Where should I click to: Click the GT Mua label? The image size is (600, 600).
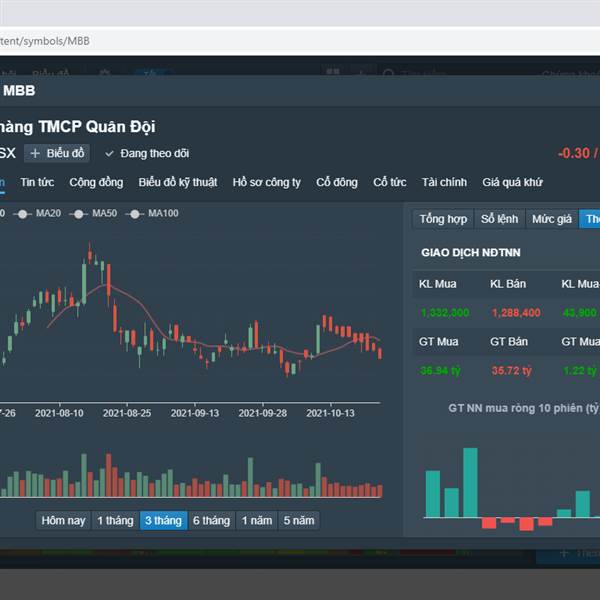(x=438, y=341)
